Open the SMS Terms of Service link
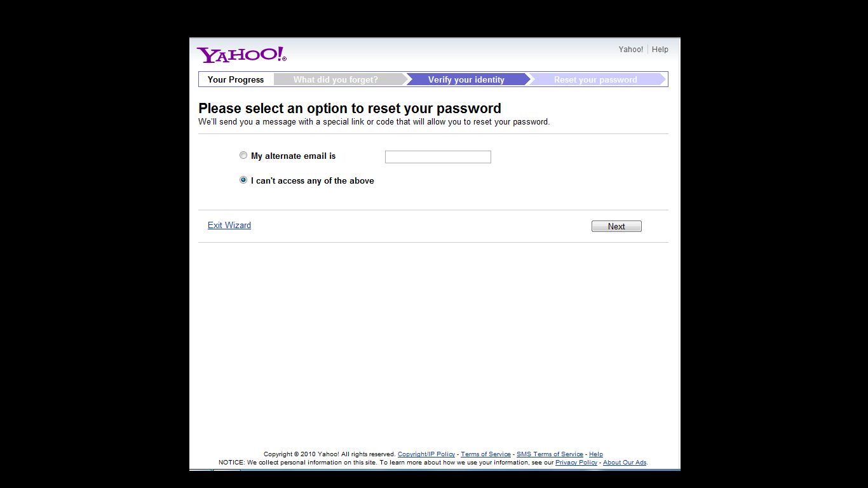Image resolution: width=868 pixels, height=488 pixels. pyautogui.click(x=550, y=454)
